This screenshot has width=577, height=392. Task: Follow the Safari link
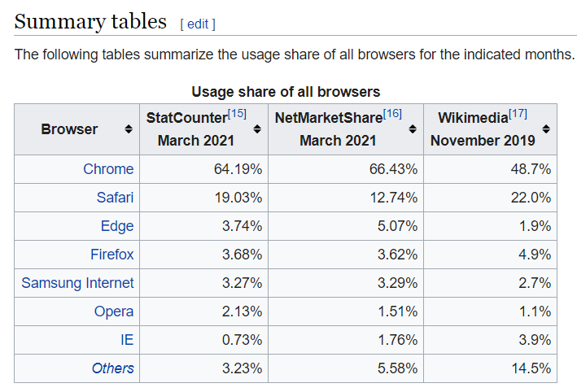pyautogui.click(x=115, y=198)
